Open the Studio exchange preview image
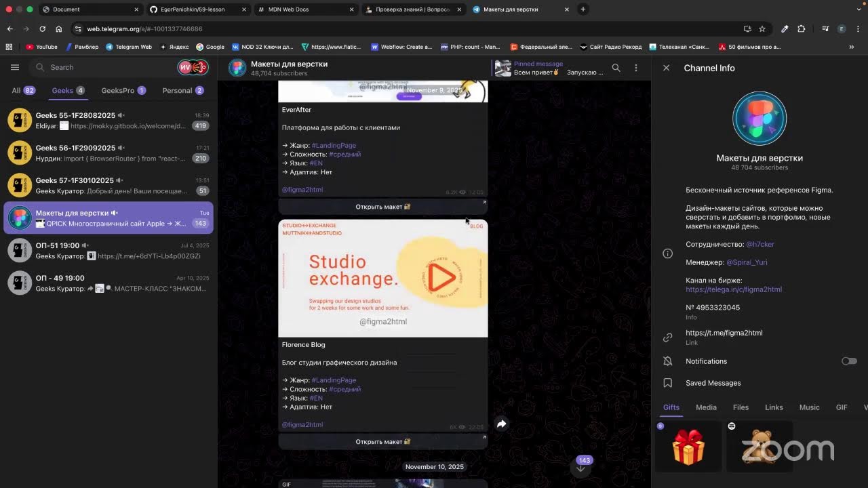868x488 pixels. tap(383, 278)
